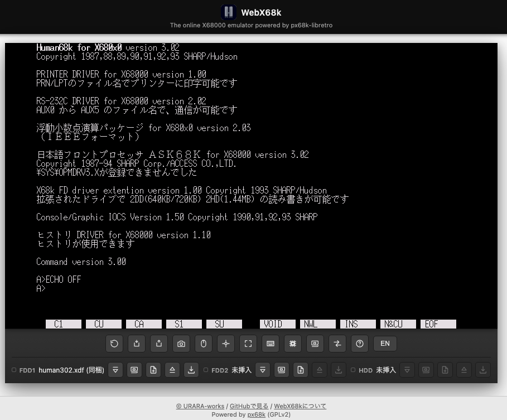Click the CU function key label

tap(104, 324)
